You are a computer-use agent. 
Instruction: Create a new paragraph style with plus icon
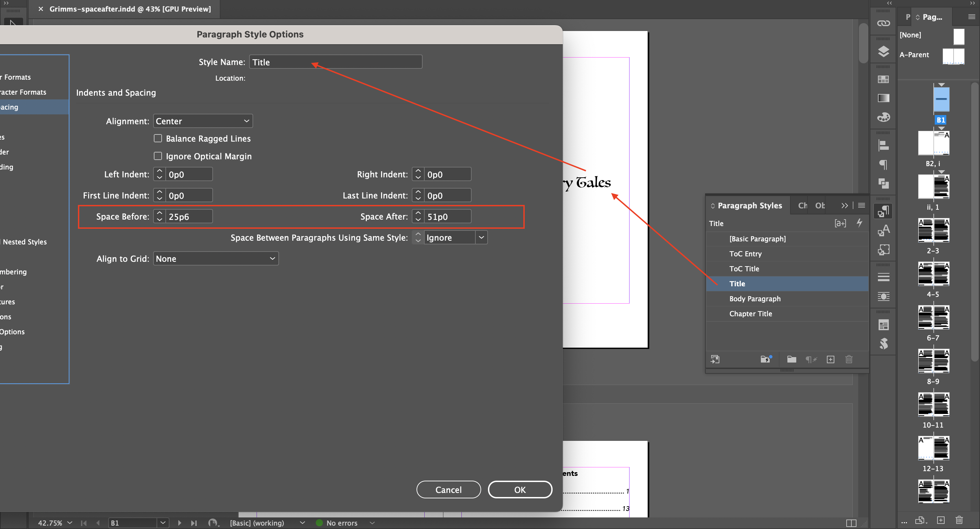tap(831, 359)
